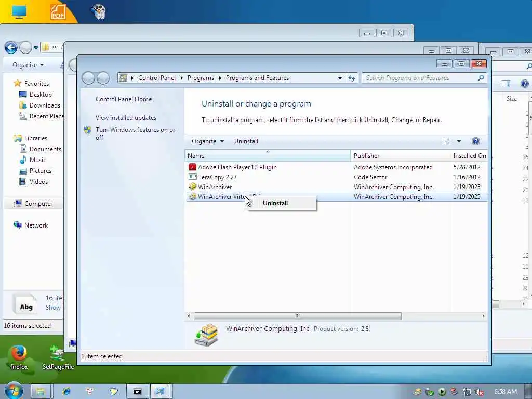
Task: Click the WinArchiver Virtual Drive icon
Action: coord(192,196)
